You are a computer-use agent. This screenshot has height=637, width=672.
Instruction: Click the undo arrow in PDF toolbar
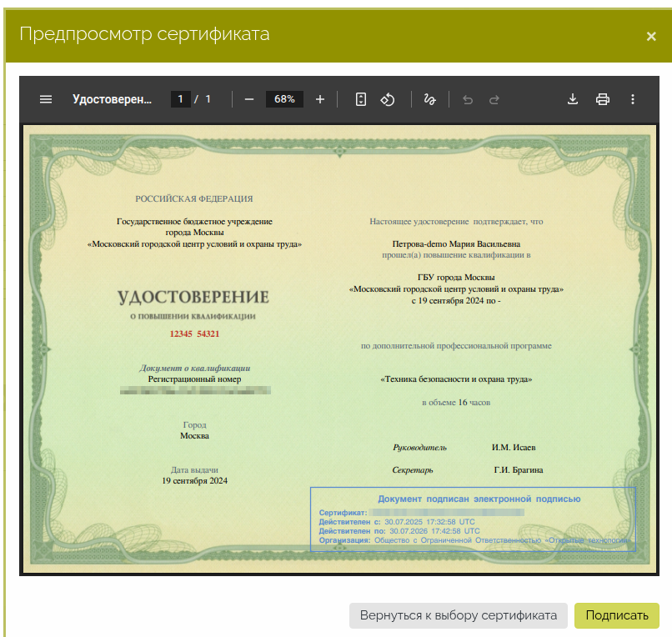(468, 99)
